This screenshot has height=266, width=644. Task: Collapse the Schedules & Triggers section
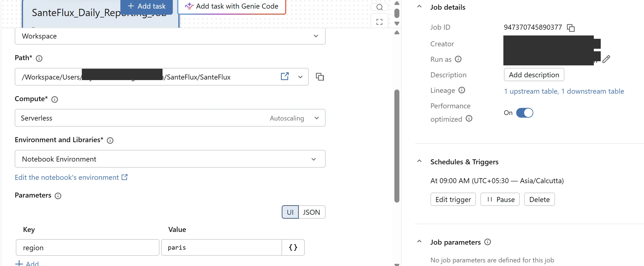(419, 161)
